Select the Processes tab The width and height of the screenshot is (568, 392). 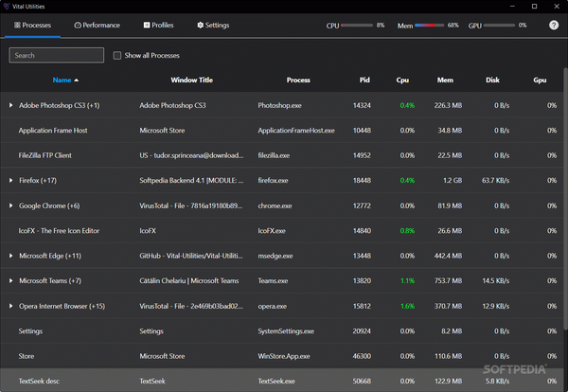(33, 26)
